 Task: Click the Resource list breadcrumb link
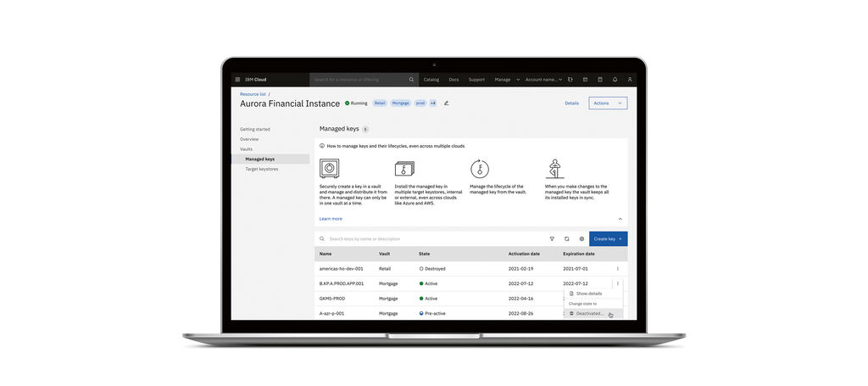(x=253, y=94)
